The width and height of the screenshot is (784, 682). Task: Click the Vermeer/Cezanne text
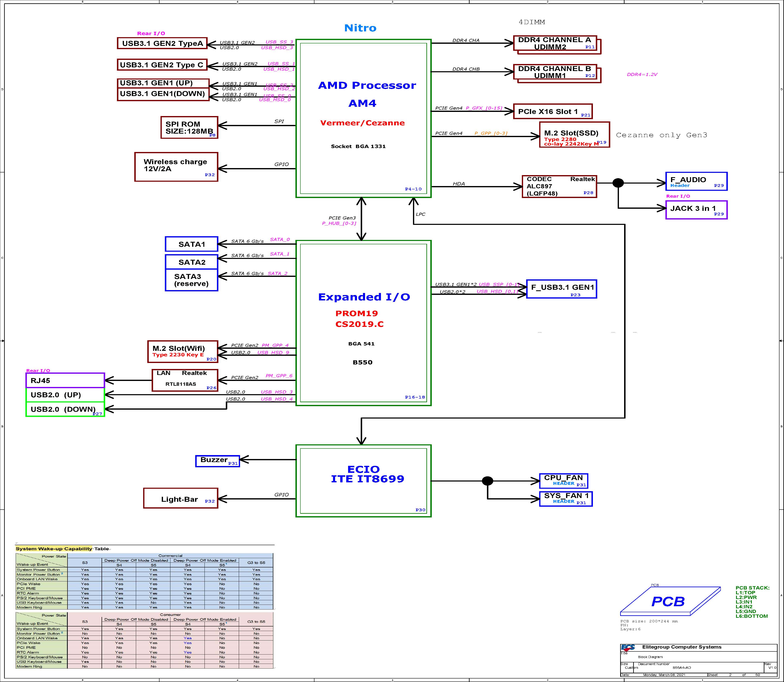click(x=363, y=123)
